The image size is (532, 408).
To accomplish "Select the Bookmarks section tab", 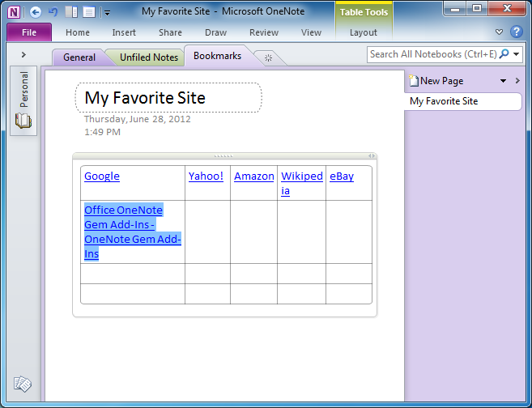I will 218,56.
